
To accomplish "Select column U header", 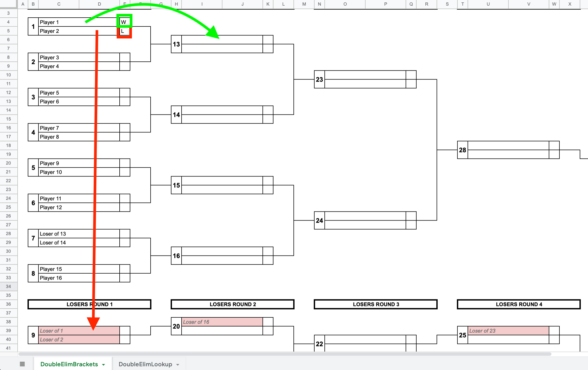I will coord(488,4).
